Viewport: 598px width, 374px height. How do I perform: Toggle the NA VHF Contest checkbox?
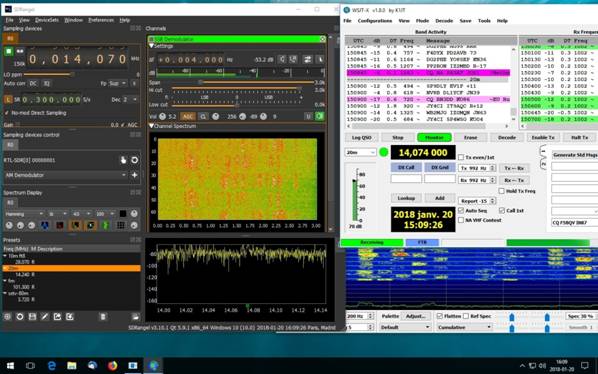461,220
